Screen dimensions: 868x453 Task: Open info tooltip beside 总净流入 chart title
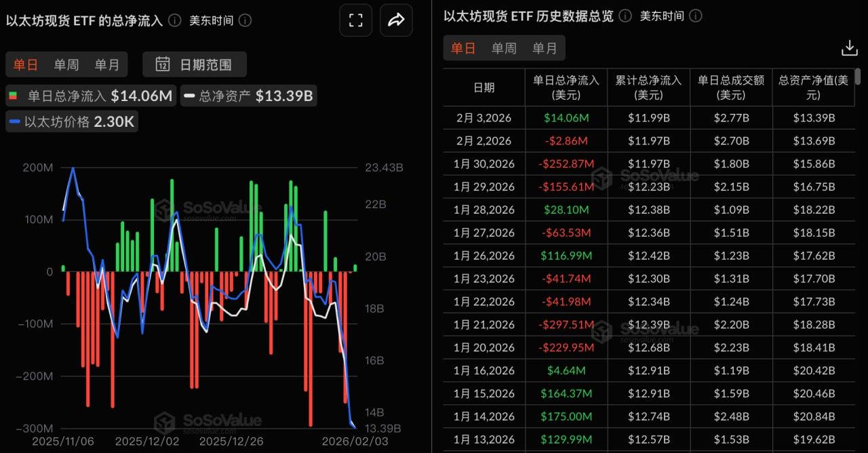click(x=174, y=20)
